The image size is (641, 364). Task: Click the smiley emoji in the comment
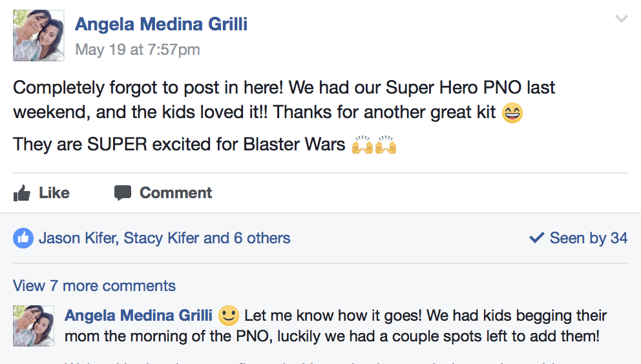point(229,316)
